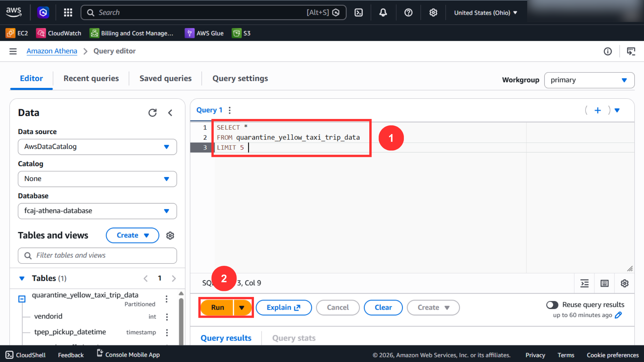
Task: Open the services grid menu
Action: (68, 12)
